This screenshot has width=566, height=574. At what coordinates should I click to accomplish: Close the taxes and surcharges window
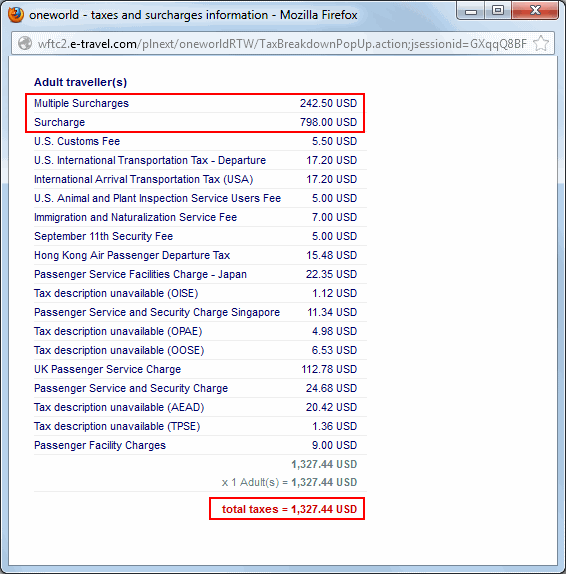pyautogui.click(x=535, y=11)
